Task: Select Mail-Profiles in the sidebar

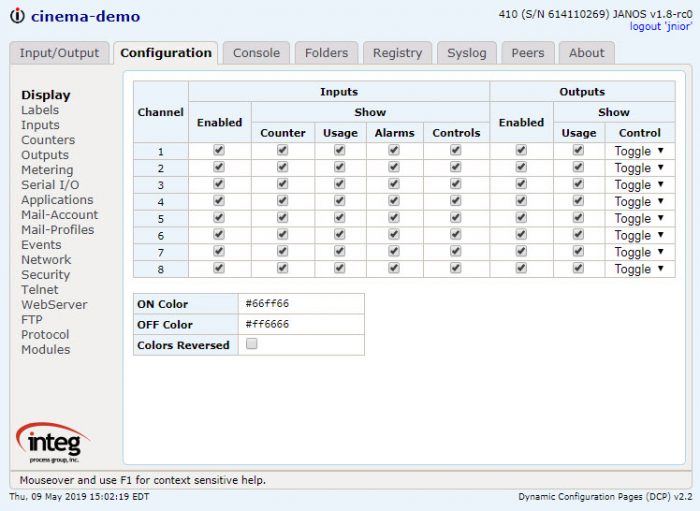Action: click(58, 230)
